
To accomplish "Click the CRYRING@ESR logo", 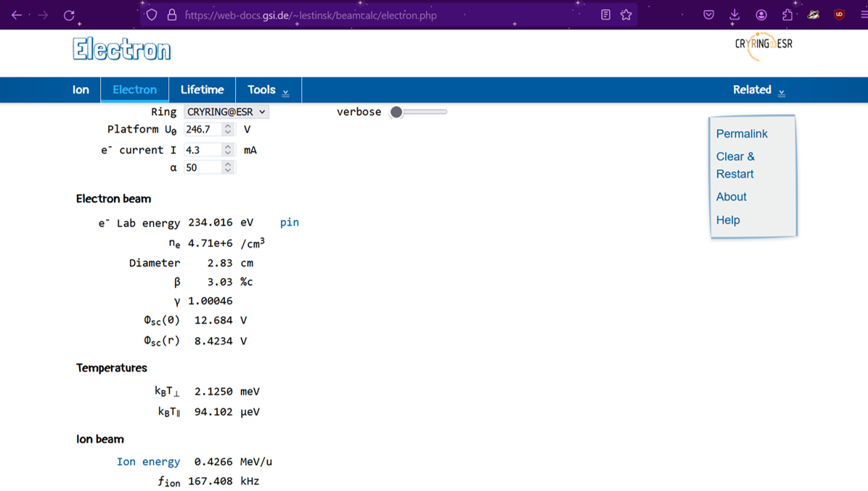I will (x=763, y=46).
